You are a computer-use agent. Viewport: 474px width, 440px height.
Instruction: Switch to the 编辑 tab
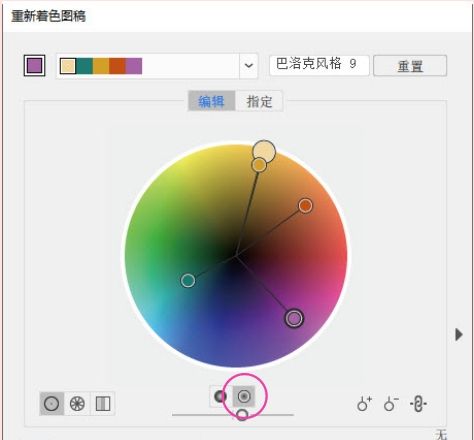click(x=211, y=101)
